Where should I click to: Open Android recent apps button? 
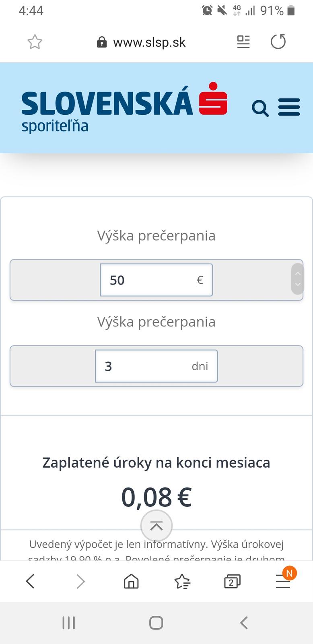tap(69, 623)
